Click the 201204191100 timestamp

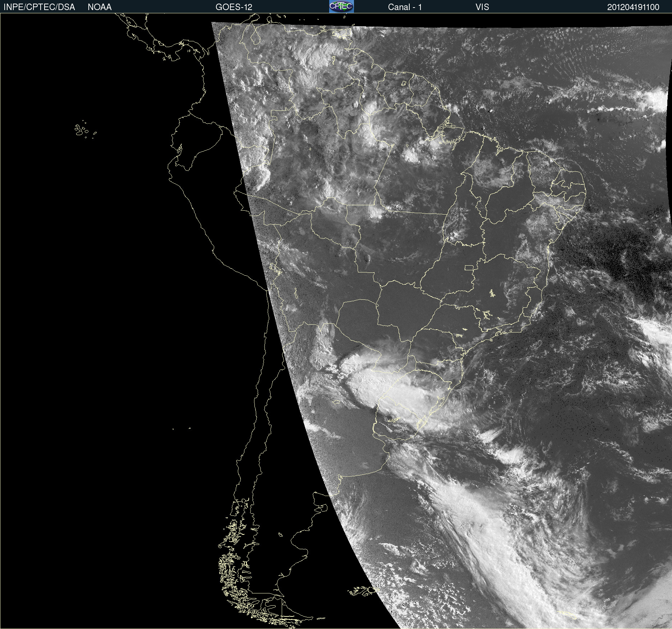tap(633, 7)
